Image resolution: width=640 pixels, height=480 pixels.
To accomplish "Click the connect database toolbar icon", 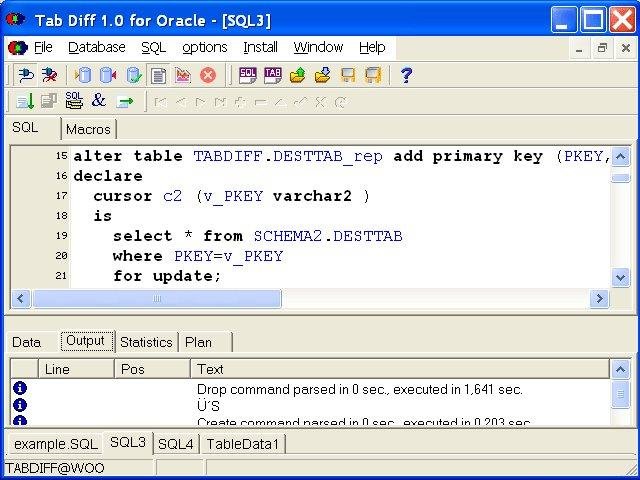I will point(26,75).
